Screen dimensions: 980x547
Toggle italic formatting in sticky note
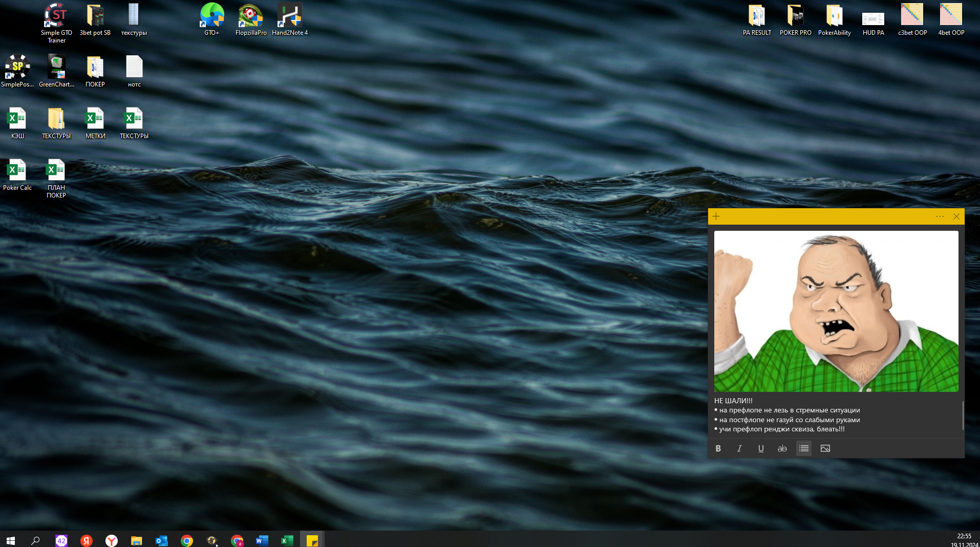739,448
